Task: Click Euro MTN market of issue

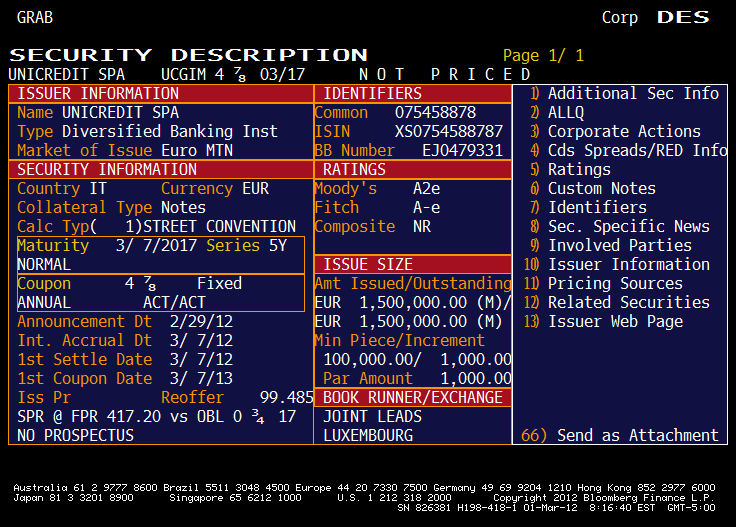Action: (x=197, y=151)
